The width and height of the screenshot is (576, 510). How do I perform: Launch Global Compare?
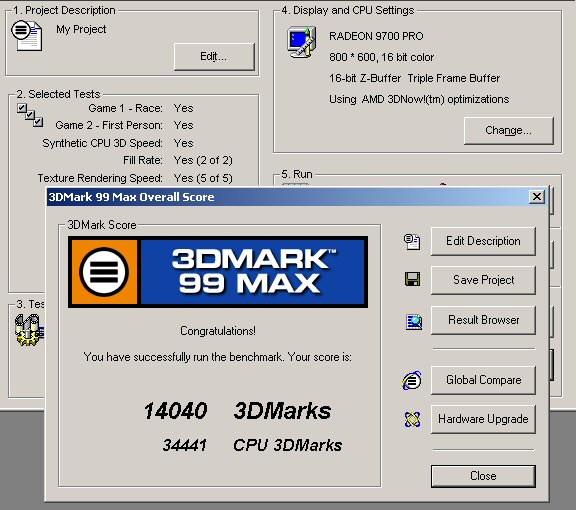click(483, 380)
